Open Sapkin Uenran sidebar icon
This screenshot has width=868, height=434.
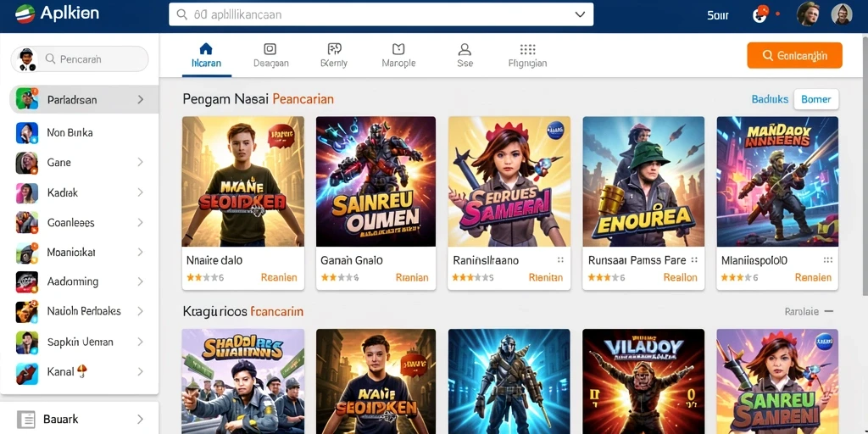click(x=26, y=342)
